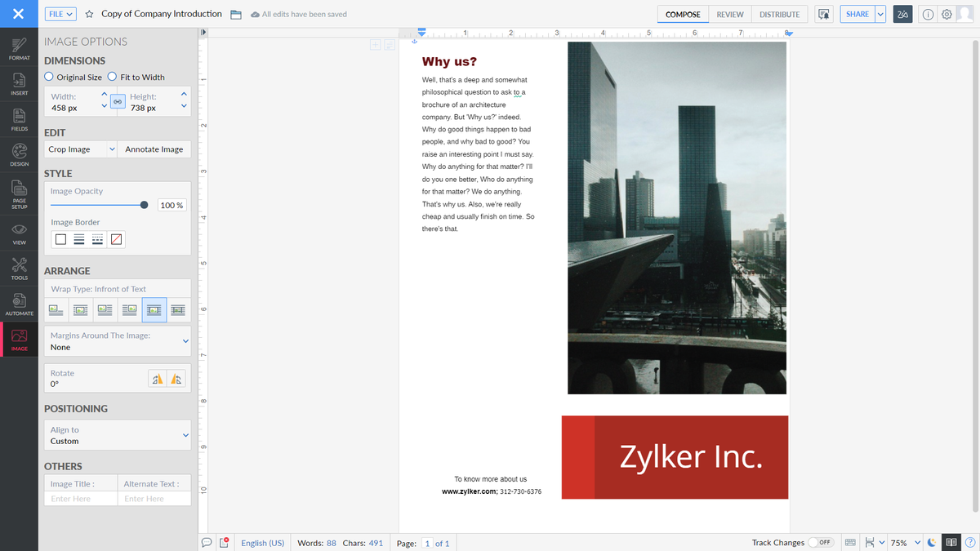Open the Format panel in the sidebar
This screenshot has height=551, width=980.
coord(18,49)
